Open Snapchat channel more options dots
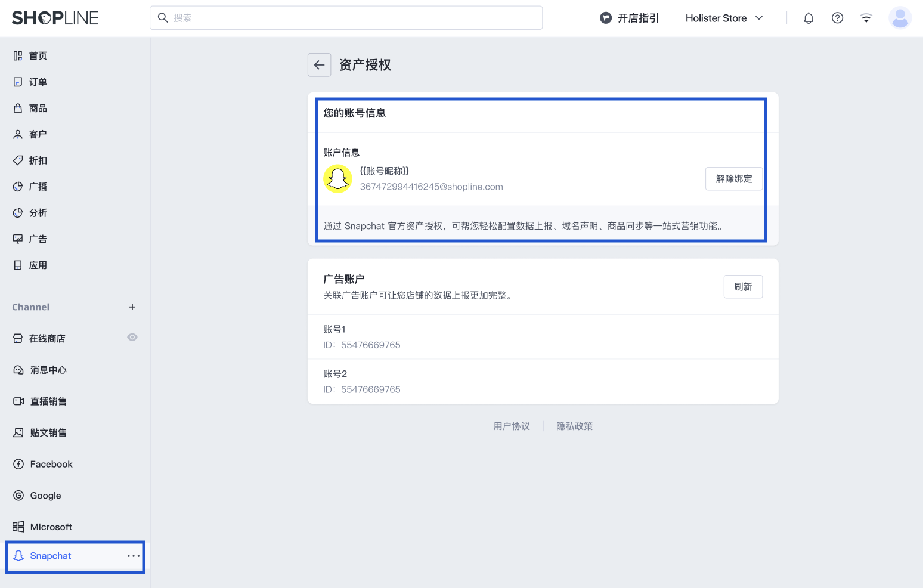Image resolution: width=923 pixels, height=588 pixels. (134, 556)
